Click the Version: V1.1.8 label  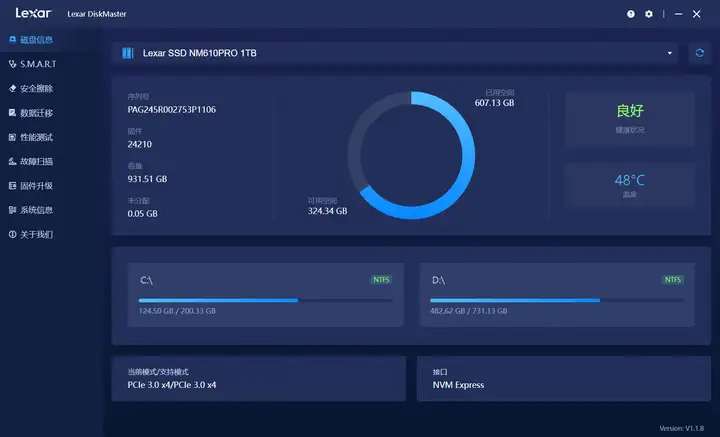pos(681,428)
